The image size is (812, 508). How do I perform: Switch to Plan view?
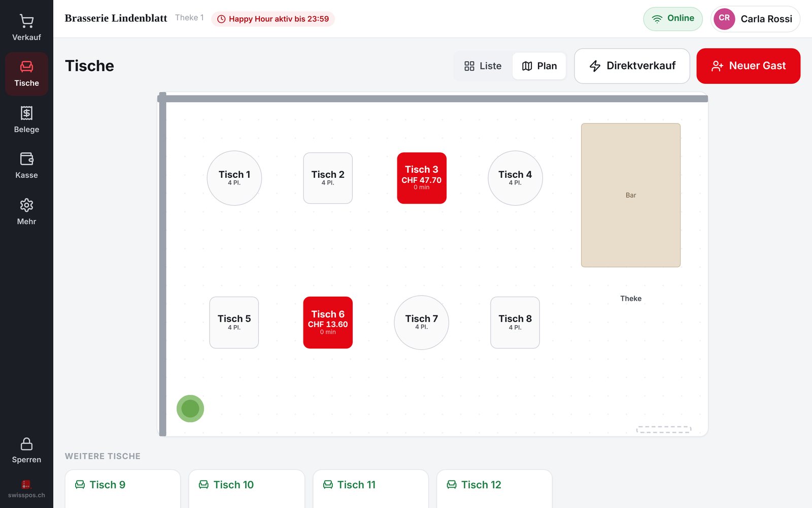(539, 66)
